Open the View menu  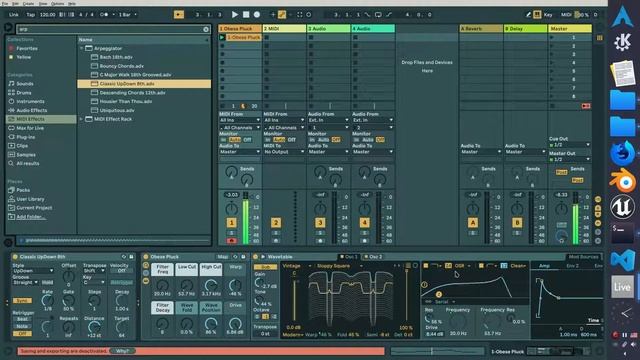click(42, 3)
